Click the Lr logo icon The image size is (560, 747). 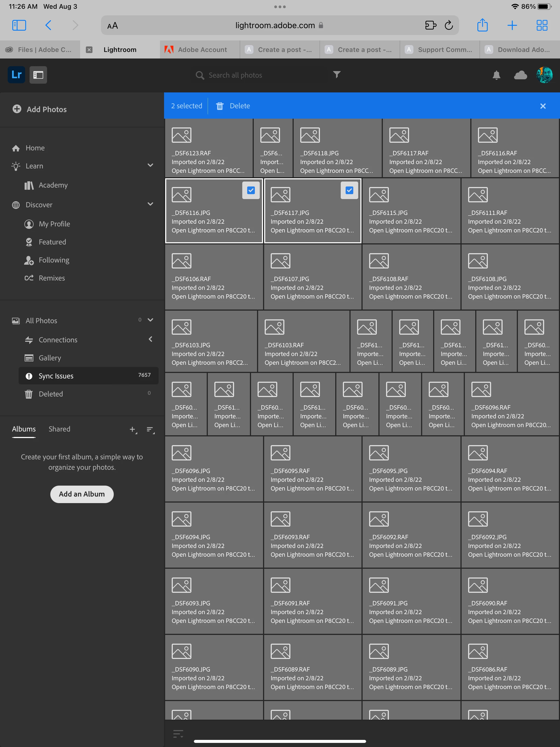(x=16, y=75)
